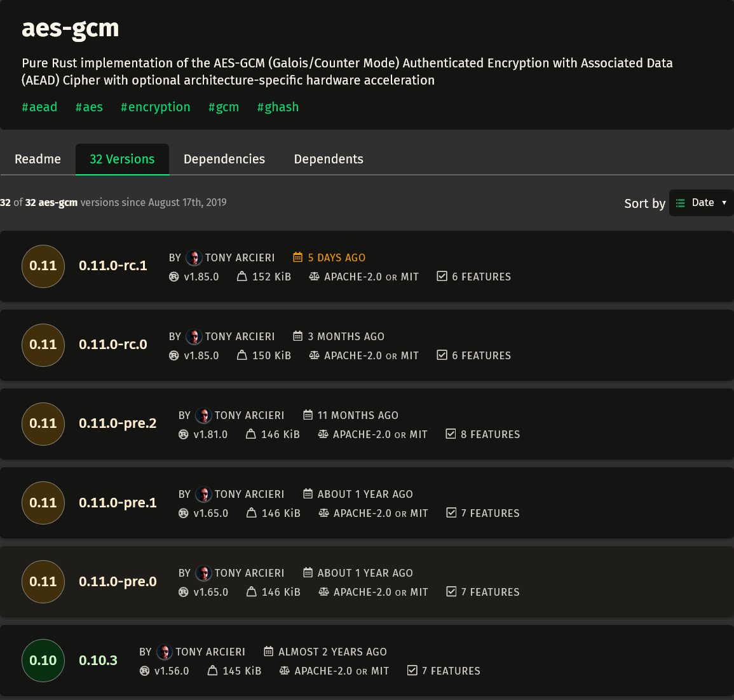Open the Readme tab

click(x=38, y=159)
